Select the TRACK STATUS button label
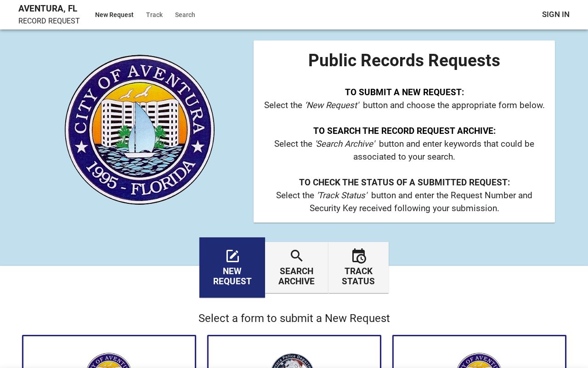588x368 pixels. click(358, 276)
